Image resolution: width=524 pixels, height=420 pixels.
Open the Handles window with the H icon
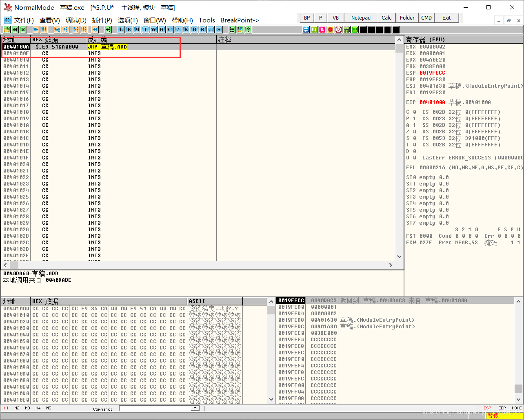tap(162, 29)
